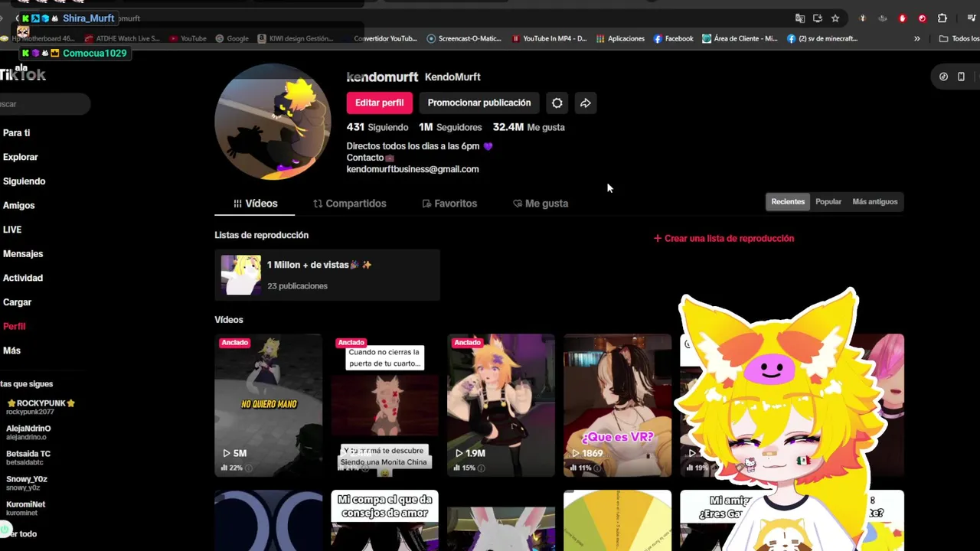Click the share profile arrow icon

click(586, 103)
